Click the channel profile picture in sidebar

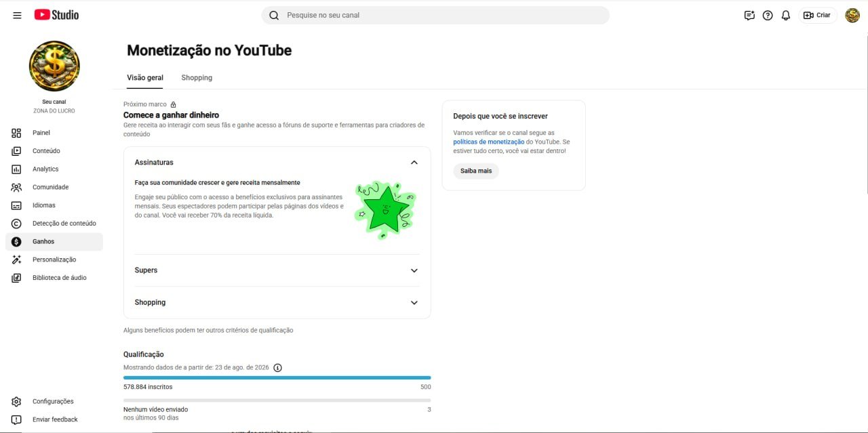[x=54, y=66]
